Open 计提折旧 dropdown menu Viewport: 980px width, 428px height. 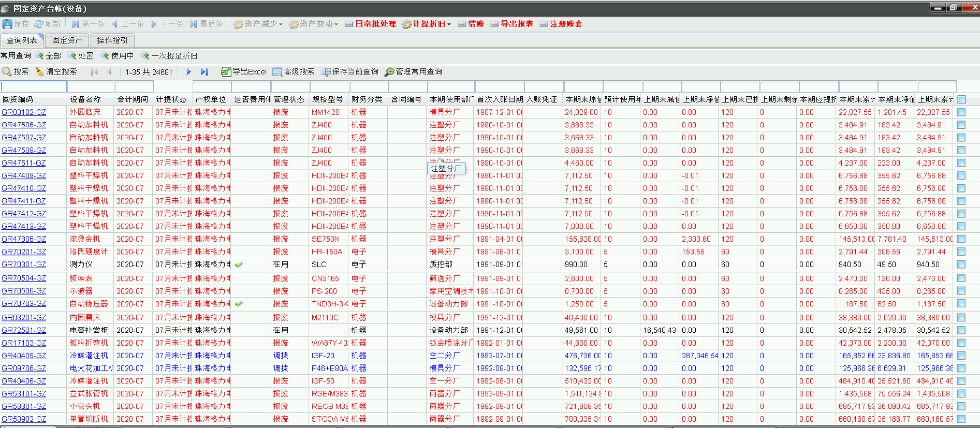426,24
